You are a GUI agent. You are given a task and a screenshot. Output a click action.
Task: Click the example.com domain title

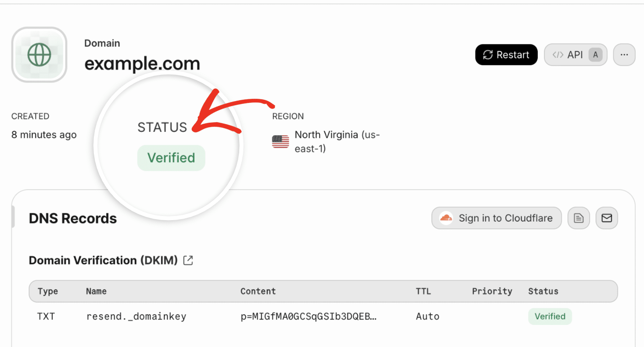[x=142, y=63]
